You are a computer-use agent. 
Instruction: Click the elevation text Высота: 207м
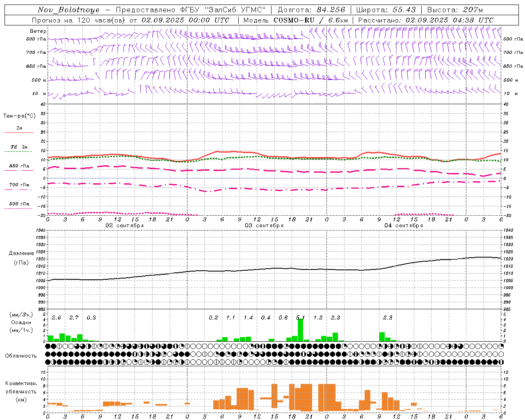[455, 10]
